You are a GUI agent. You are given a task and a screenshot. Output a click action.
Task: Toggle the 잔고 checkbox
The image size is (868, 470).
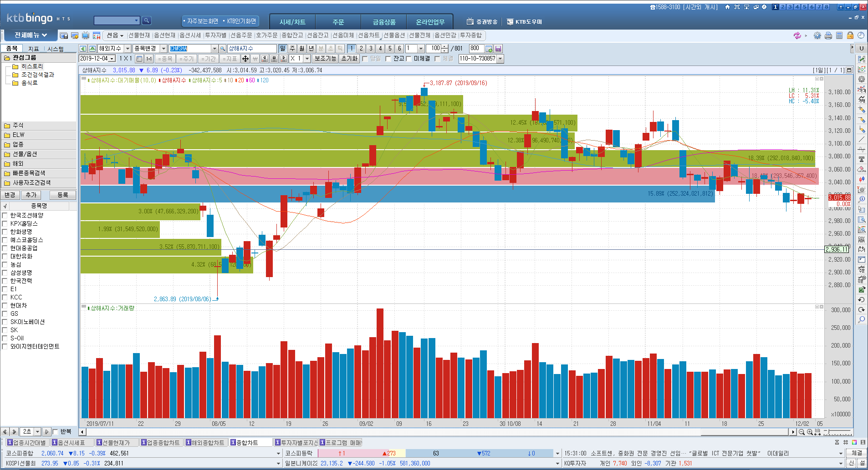(x=388, y=59)
